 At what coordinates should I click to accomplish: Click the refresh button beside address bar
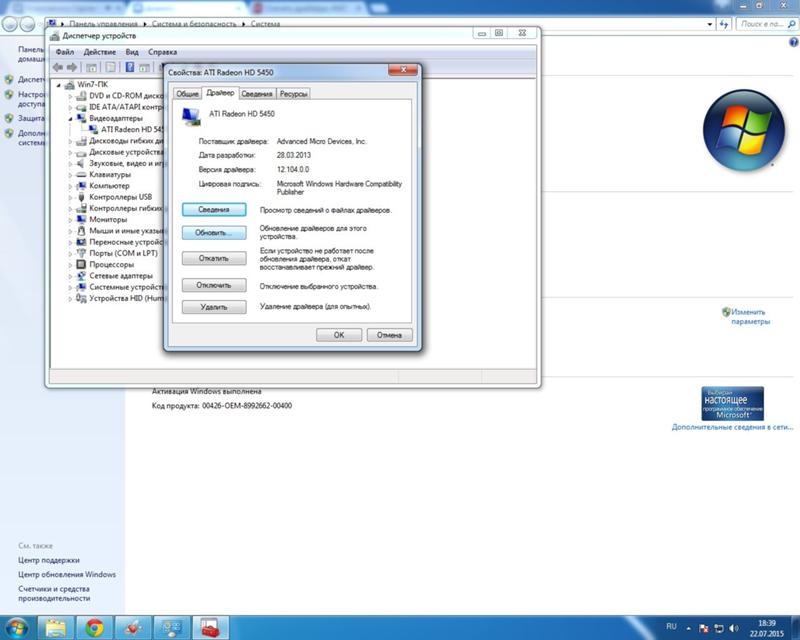pos(724,24)
